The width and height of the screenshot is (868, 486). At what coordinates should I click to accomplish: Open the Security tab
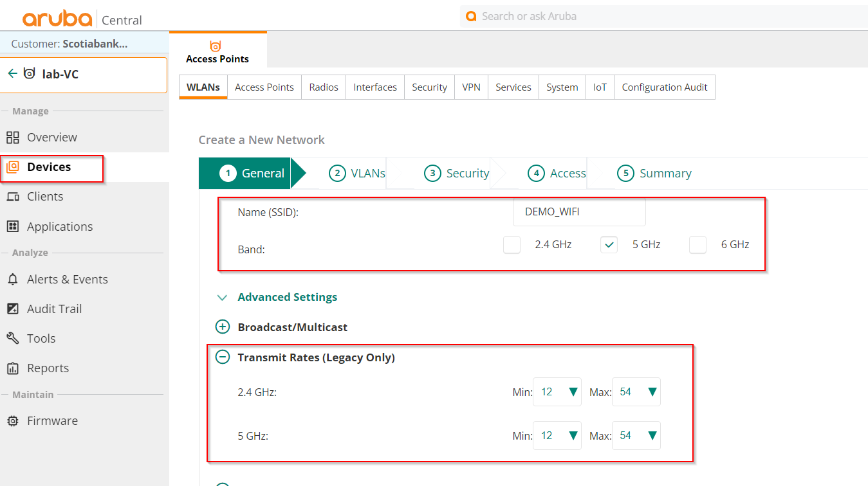point(430,87)
